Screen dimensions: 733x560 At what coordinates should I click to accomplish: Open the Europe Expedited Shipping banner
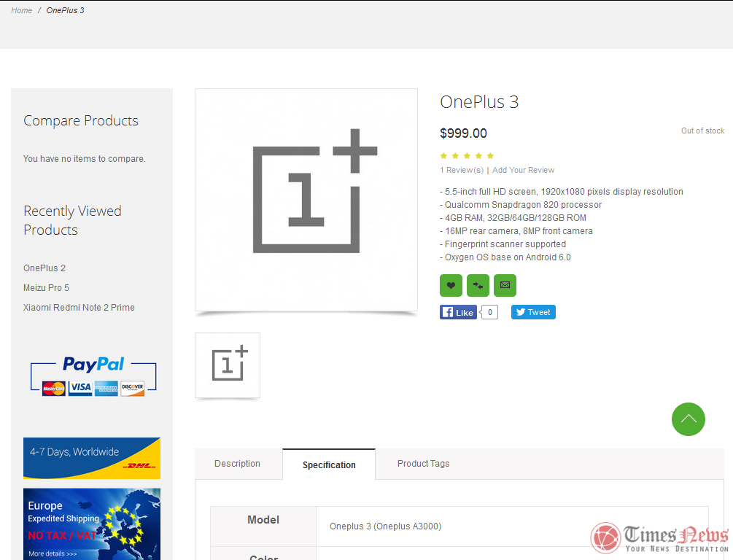click(92, 524)
